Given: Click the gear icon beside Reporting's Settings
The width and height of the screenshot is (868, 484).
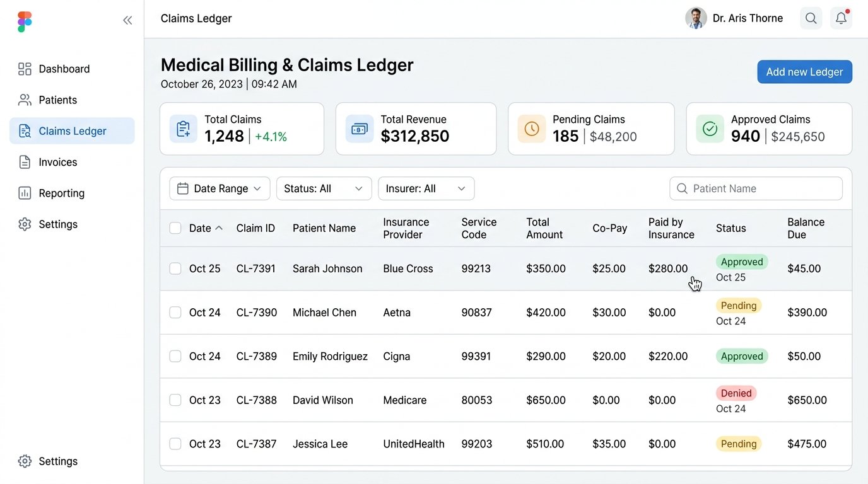Looking at the screenshot, I should pyautogui.click(x=25, y=224).
